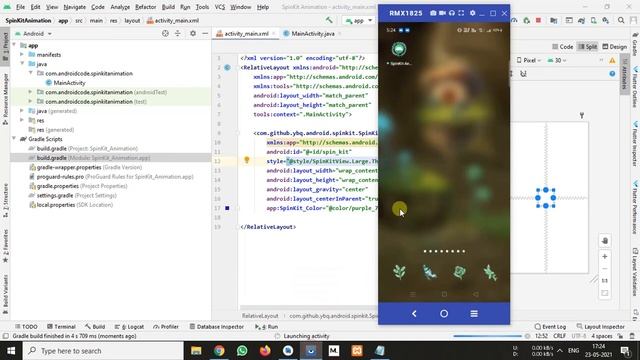Open the Logcat tool window

[129, 327]
